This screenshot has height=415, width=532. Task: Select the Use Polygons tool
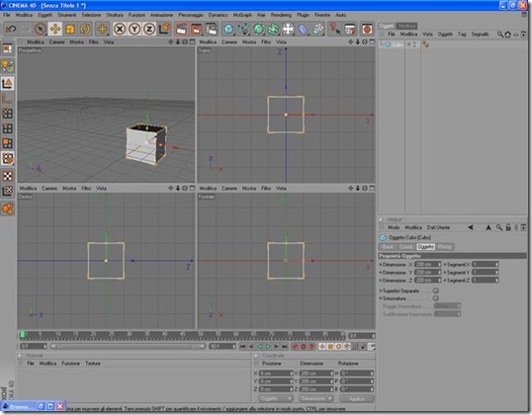(8, 143)
